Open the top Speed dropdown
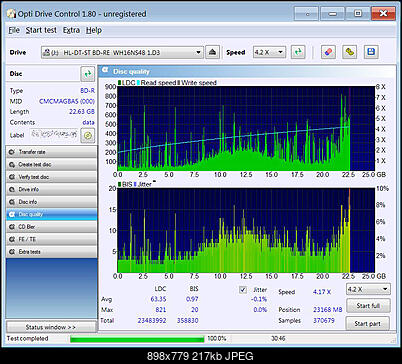 point(269,52)
